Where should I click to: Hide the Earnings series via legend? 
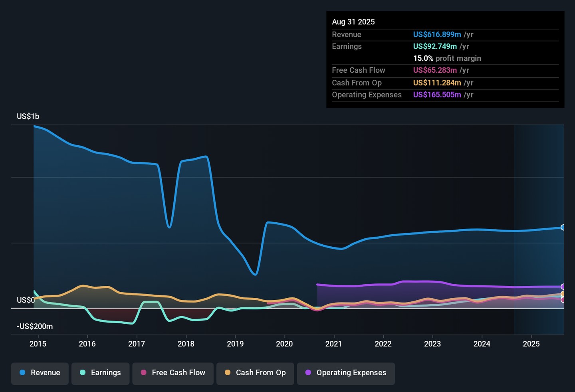pyautogui.click(x=100, y=373)
